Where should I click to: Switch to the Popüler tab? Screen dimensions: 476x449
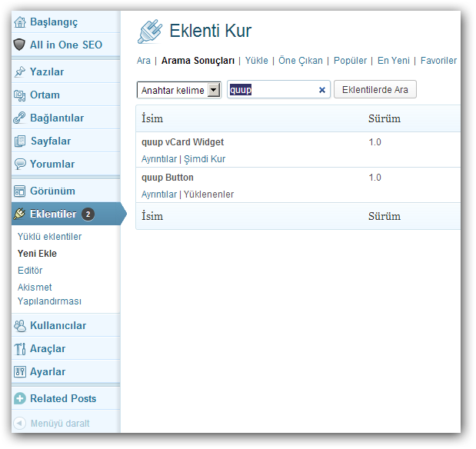(350, 61)
